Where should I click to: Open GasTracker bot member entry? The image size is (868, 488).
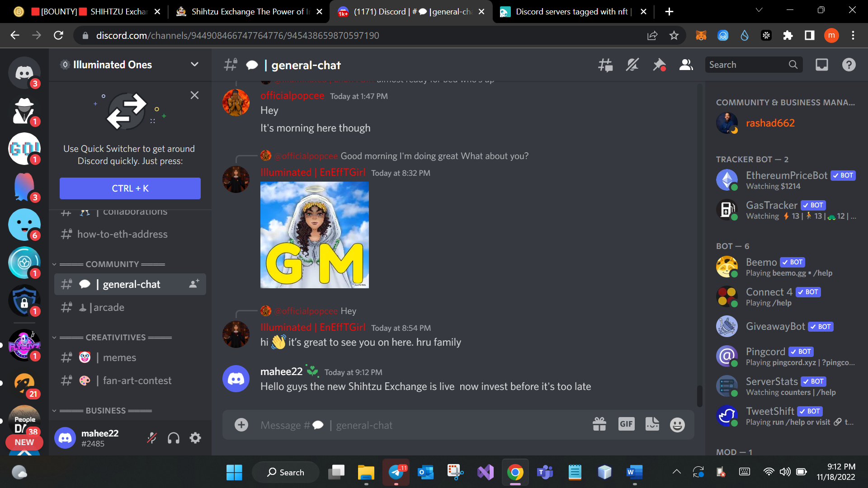coord(786,210)
